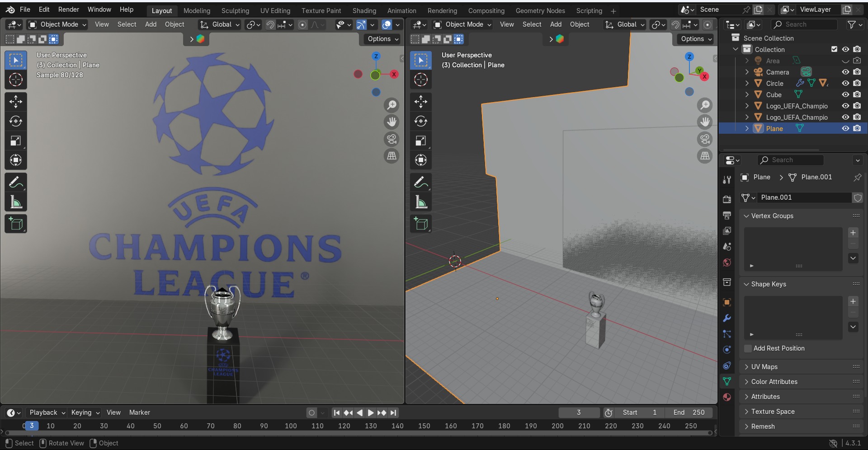Play the animation forward

coord(371,412)
